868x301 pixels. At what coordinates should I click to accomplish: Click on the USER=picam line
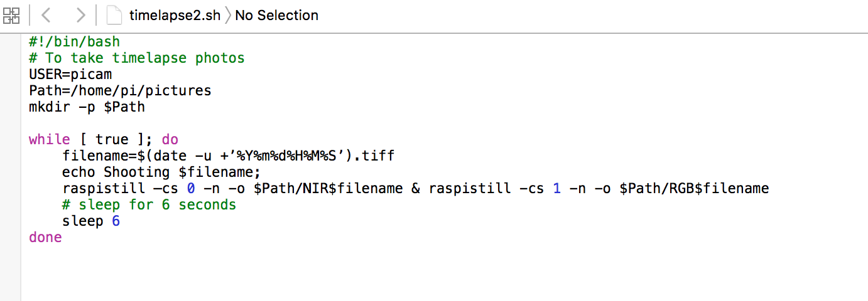pos(70,75)
